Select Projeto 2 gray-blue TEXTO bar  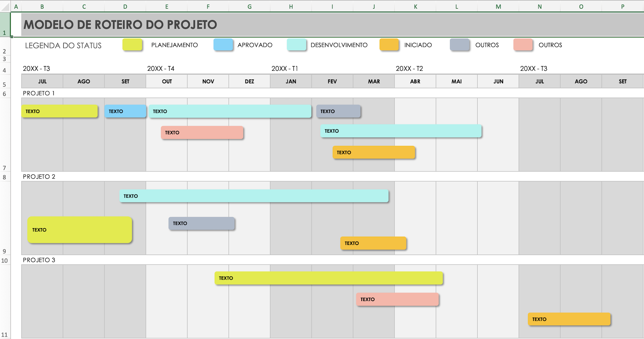pyautogui.click(x=202, y=223)
